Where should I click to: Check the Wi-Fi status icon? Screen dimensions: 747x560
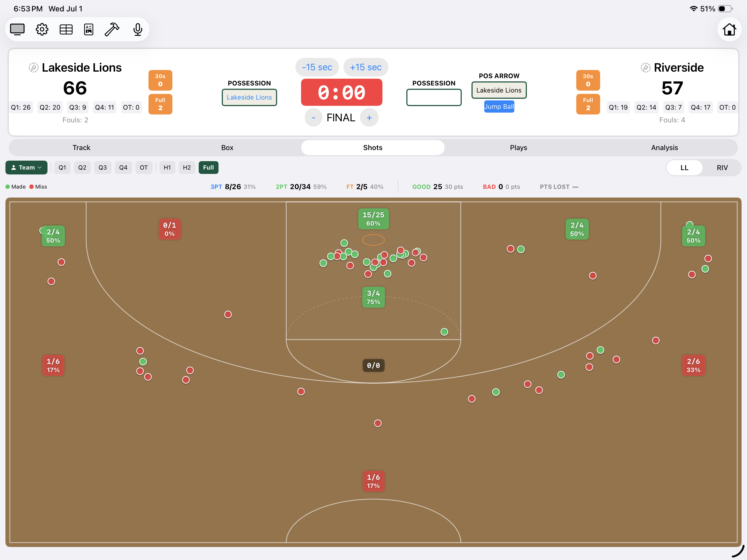(x=693, y=9)
